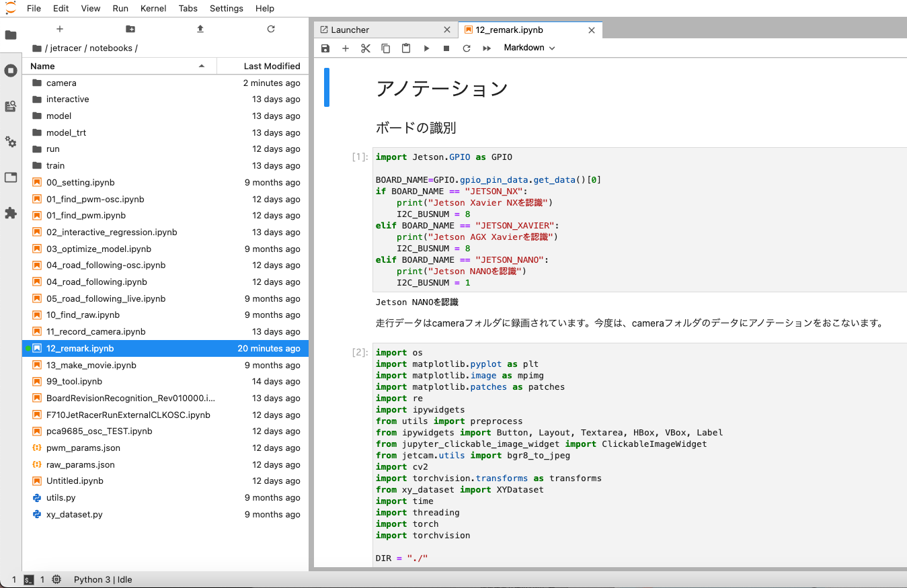Select the model_trt folder
This screenshot has height=588, width=907.
pyautogui.click(x=165, y=132)
